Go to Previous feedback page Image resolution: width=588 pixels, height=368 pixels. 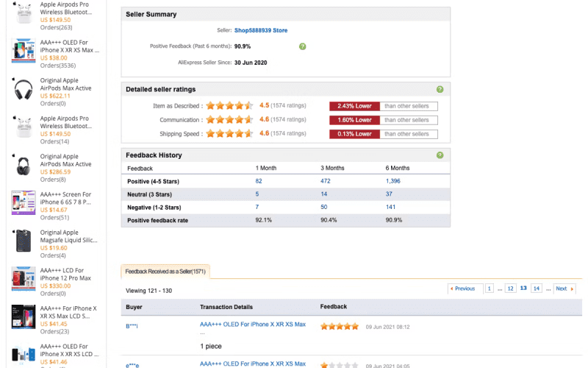465,289
